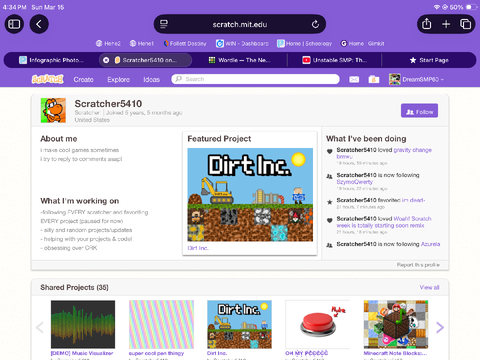The height and width of the screenshot is (360, 480).
Task: Click the super cool pen thingy title
Action: point(156,353)
